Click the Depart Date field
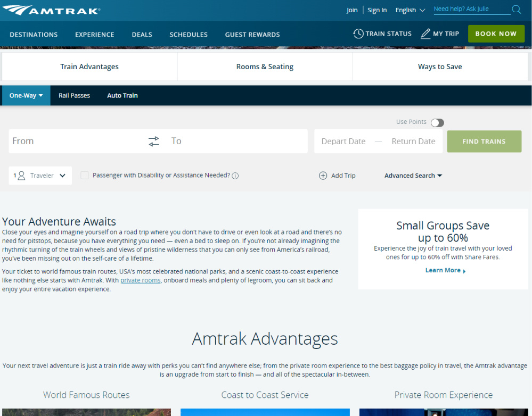The width and height of the screenshot is (532, 416). coord(343,142)
